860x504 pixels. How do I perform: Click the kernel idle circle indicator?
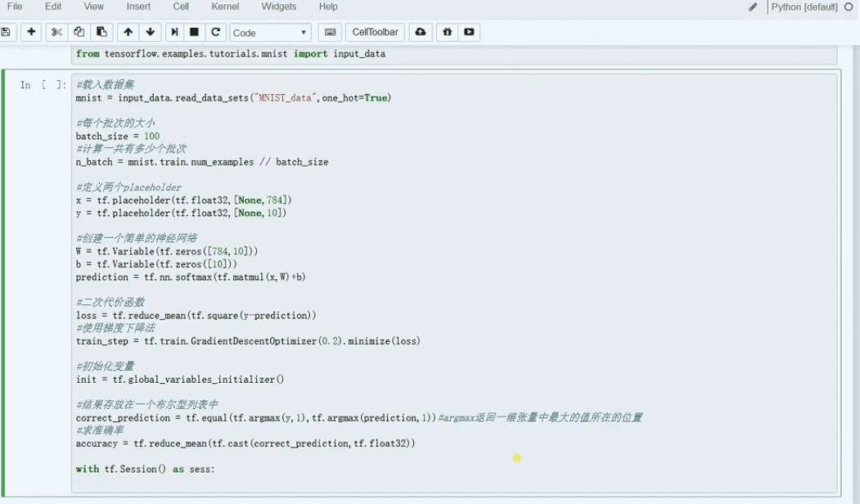849,7
